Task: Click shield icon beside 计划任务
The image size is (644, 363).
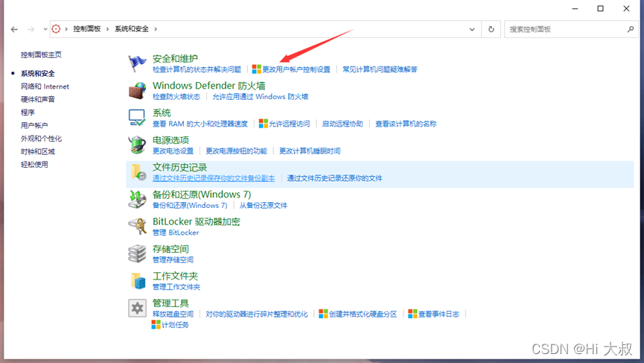Action: (156, 324)
